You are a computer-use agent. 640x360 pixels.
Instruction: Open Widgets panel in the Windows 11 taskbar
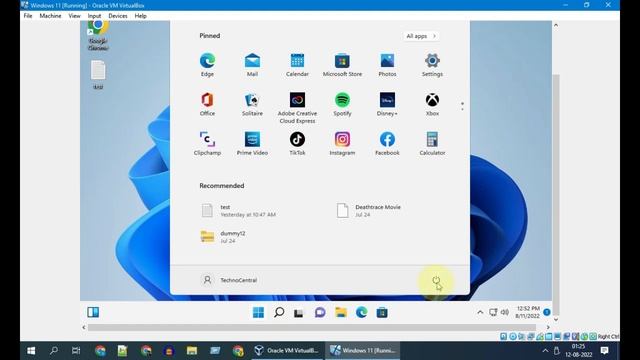[93, 312]
